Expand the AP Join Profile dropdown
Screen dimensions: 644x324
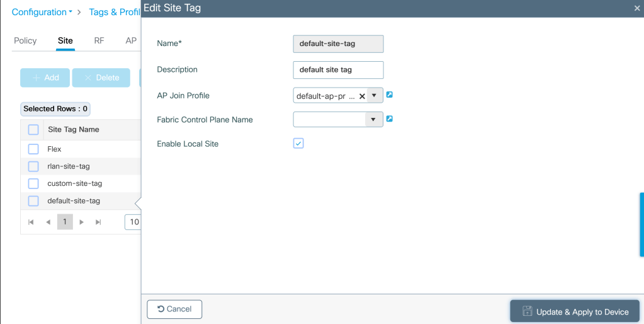[x=374, y=96]
